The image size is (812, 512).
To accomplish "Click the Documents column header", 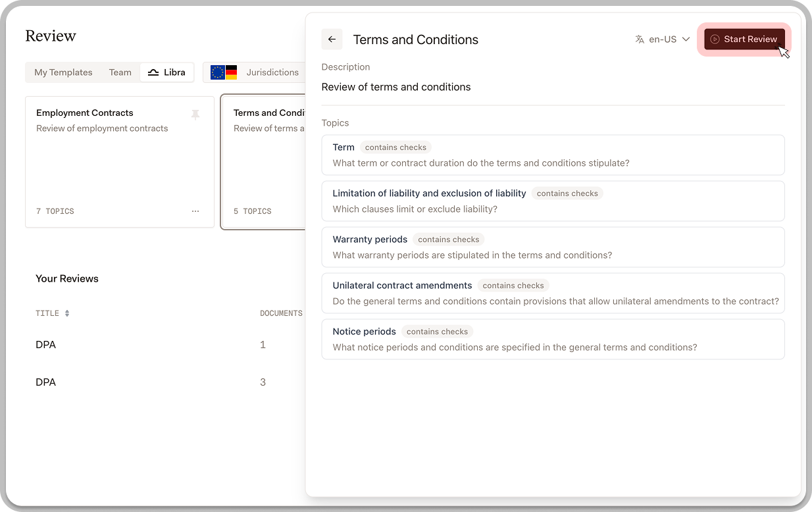I will click(281, 313).
